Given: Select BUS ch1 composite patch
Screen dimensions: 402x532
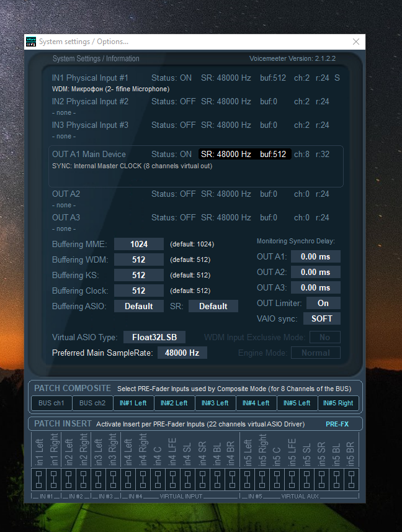Looking at the screenshot, I should 51,403.
